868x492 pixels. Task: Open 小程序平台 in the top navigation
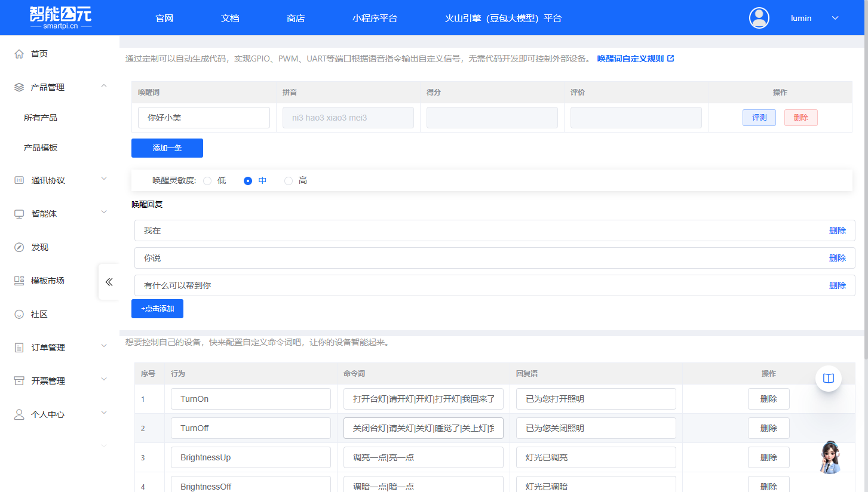(x=375, y=19)
